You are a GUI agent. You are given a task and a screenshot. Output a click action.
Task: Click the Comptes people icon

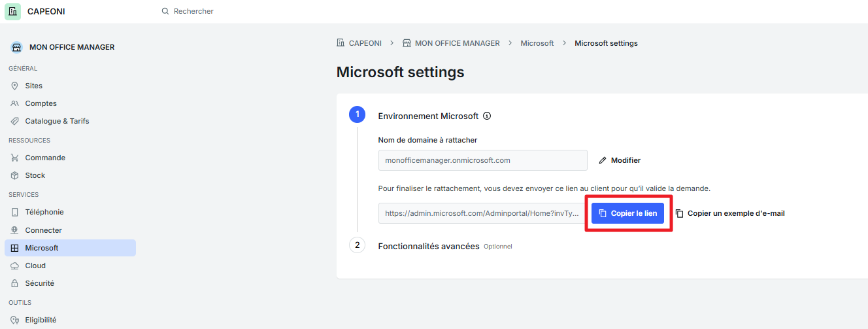tap(15, 103)
